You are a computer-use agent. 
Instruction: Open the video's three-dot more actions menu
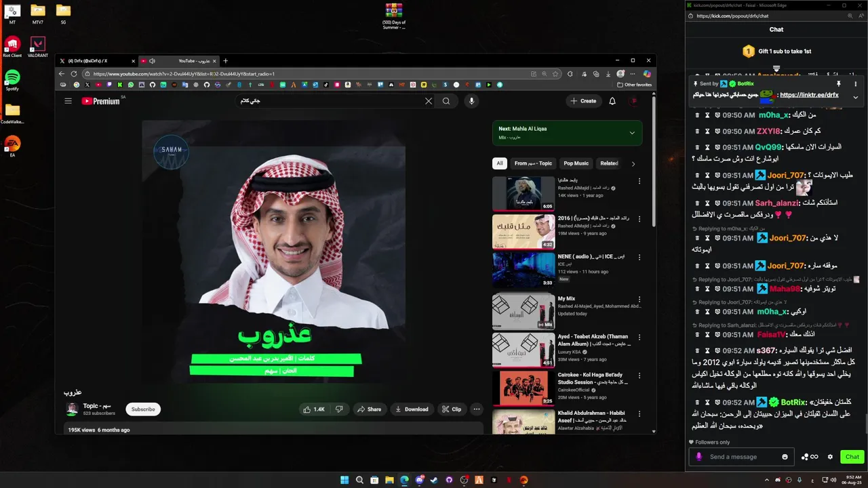click(x=477, y=409)
